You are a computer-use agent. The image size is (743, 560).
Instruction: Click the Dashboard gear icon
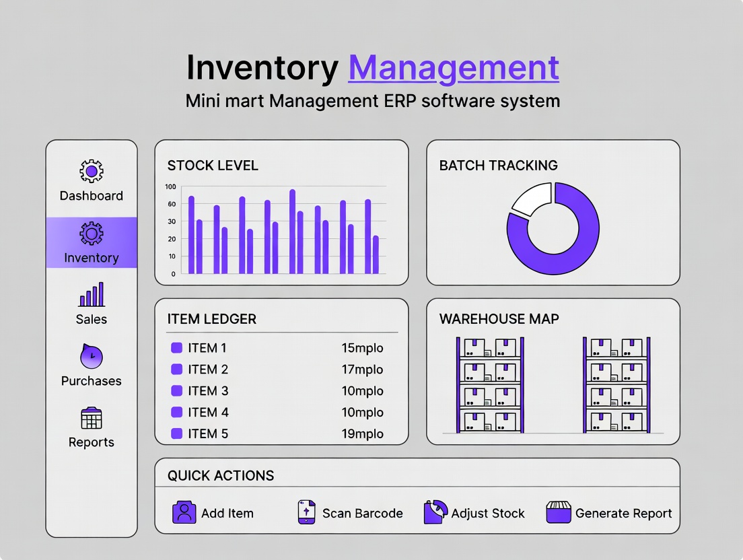pyautogui.click(x=91, y=172)
